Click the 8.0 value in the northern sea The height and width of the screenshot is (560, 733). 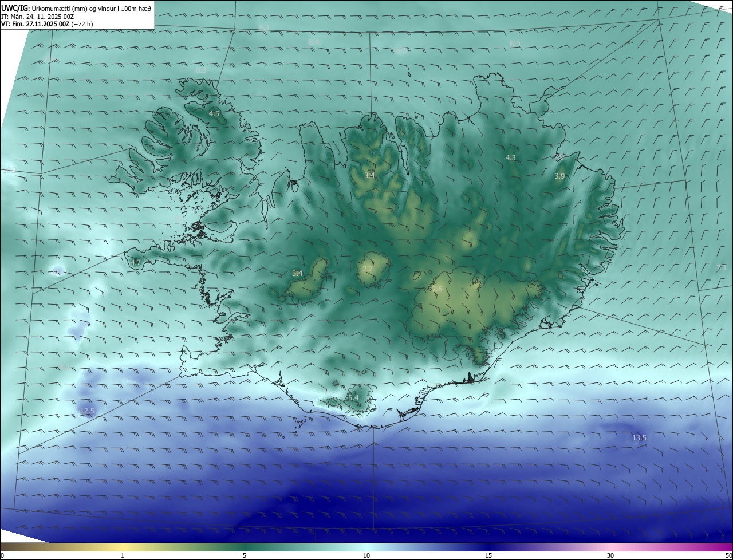515,44
